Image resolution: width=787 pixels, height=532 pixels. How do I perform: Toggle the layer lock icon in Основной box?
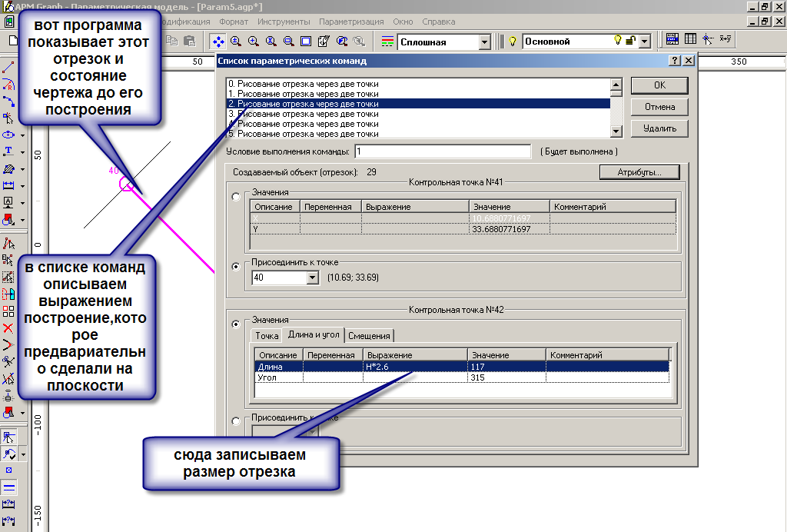pos(631,41)
